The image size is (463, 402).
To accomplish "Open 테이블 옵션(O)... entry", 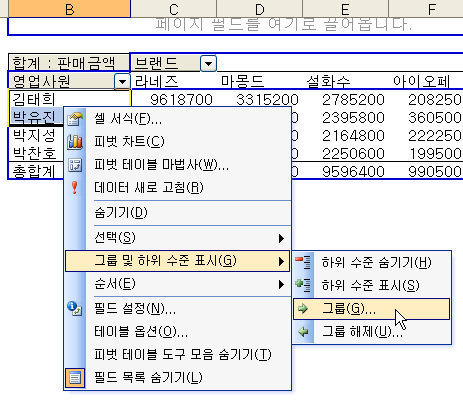I will pos(178,332).
